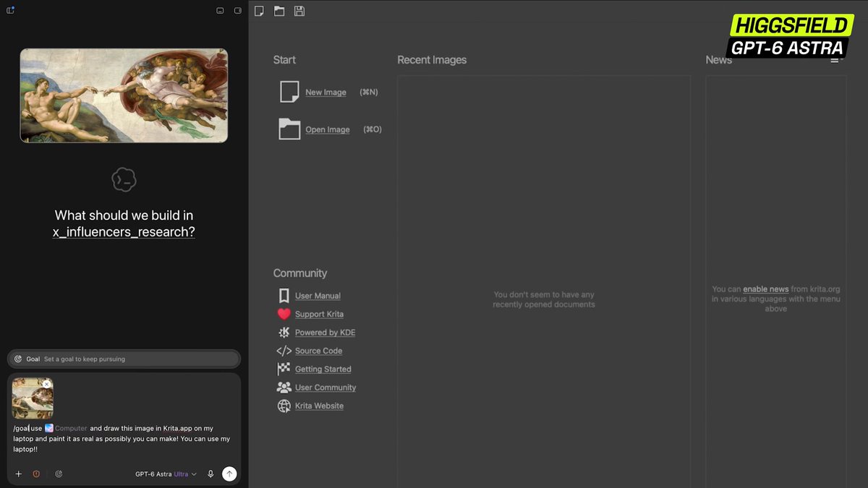Open the News panel options menu

(835, 60)
